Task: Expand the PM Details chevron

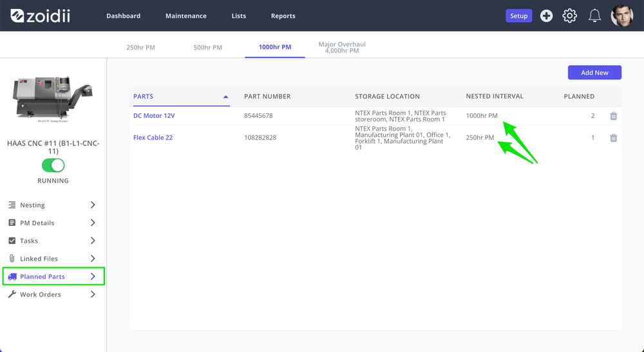Action: tap(93, 223)
